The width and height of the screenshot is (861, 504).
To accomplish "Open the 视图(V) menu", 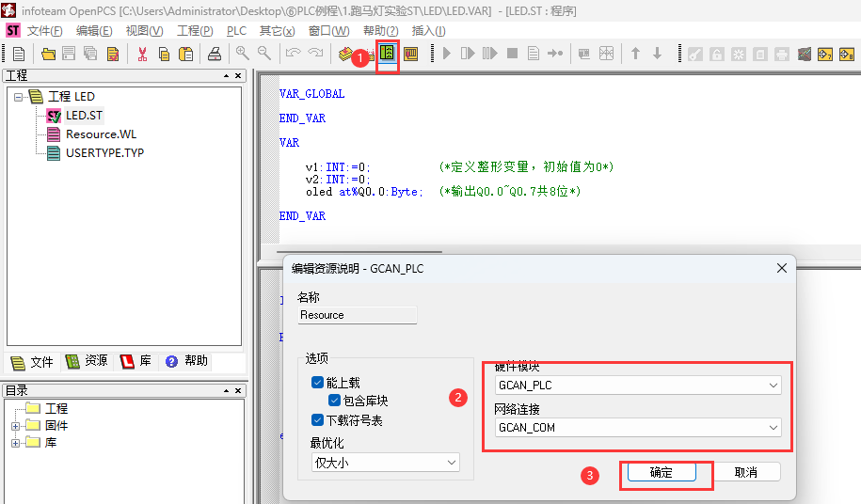I will pos(144,31).
